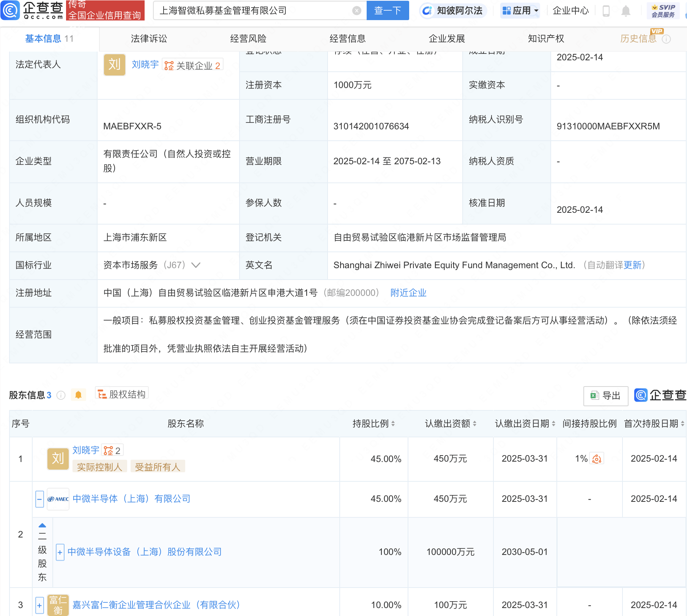Open indirect holding 1% chain icon
687x616 pixels.
coord(597,459)
